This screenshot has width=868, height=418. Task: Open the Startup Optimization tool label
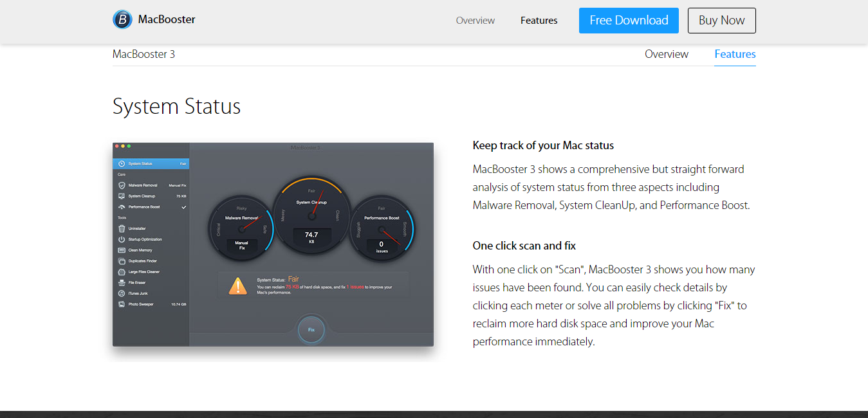(145, 239)
